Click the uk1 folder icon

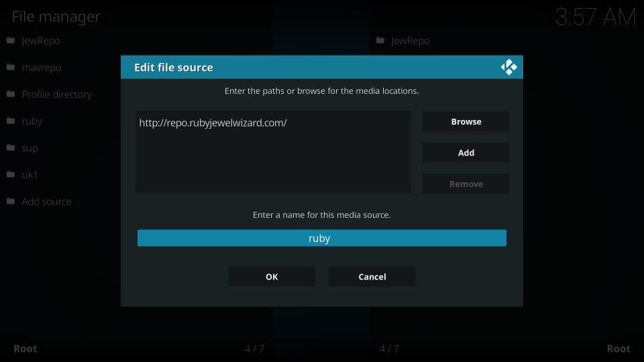coord(11,174)
